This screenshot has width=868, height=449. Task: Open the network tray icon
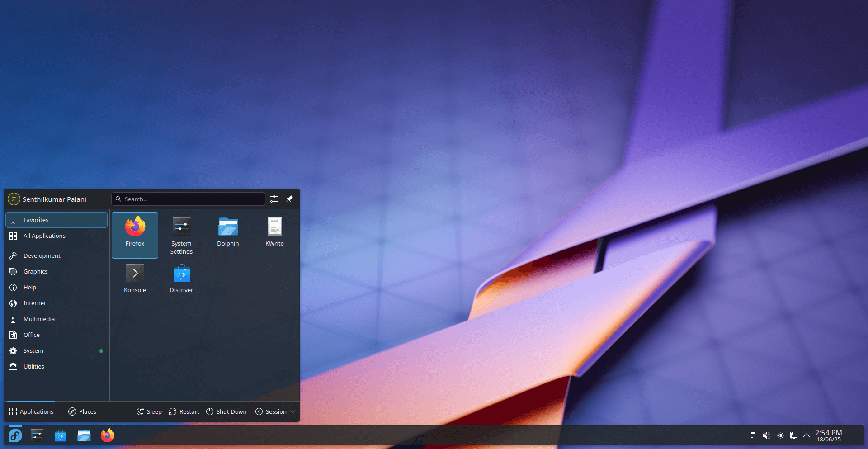794,435
